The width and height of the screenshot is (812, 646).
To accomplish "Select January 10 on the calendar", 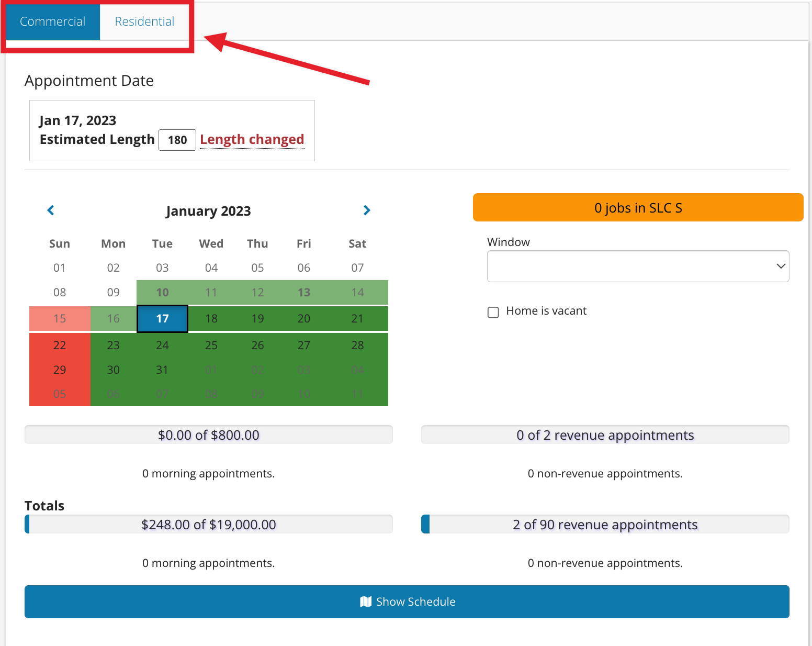I will [x=162, y=293].
